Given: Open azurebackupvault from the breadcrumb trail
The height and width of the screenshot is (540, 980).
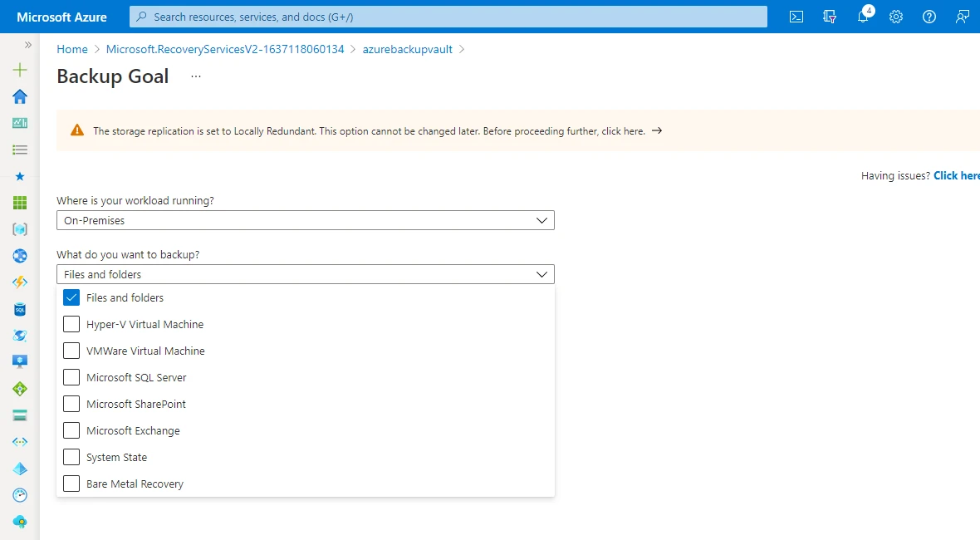Looking at the screenshot, I should coord(406,49).
